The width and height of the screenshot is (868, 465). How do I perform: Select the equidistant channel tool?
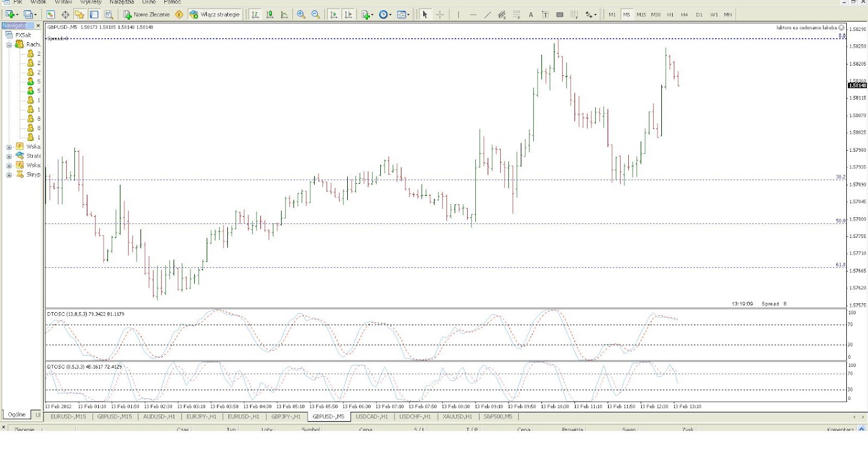click(x=502, y=15)
